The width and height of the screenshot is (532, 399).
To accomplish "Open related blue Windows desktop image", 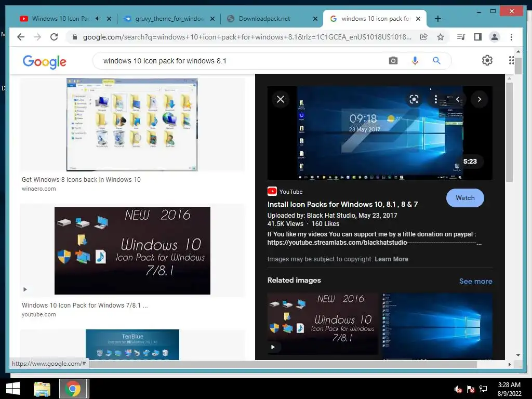I will click(x=437, y=326).
